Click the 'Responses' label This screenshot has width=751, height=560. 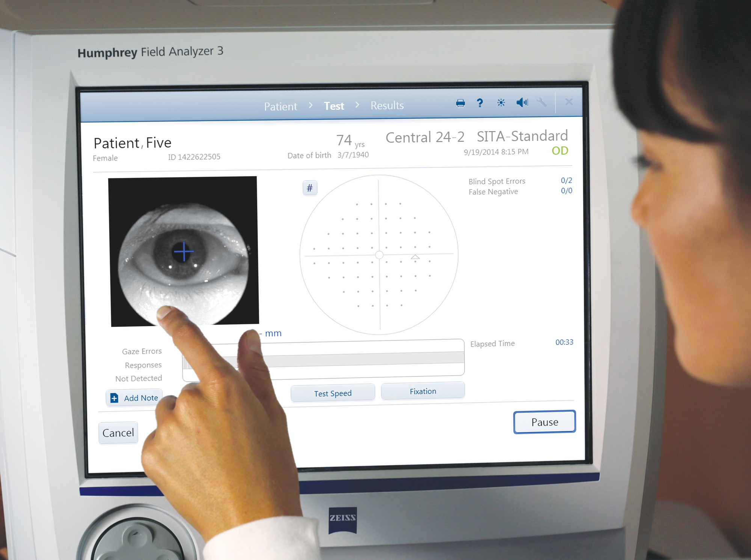tap(143, 365)
